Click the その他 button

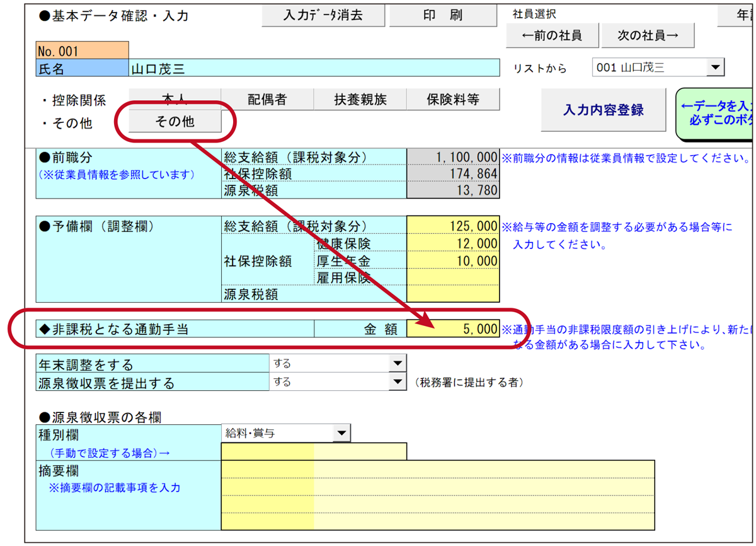tap(175, 122)
